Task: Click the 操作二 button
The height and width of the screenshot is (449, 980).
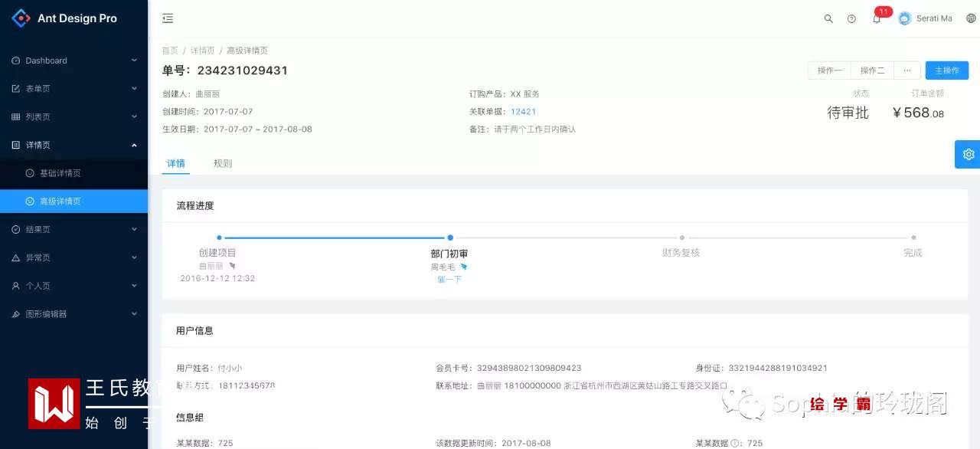Action: (872, 70)
